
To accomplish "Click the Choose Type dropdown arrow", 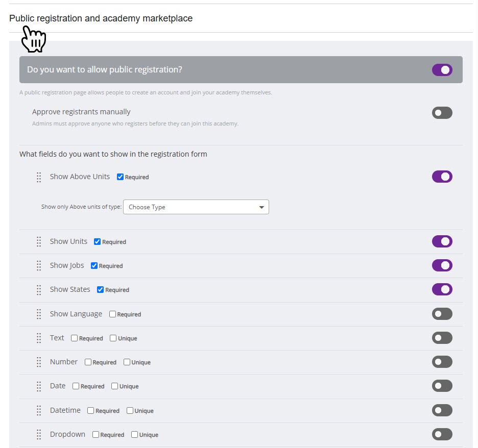I will pos(261,207).
